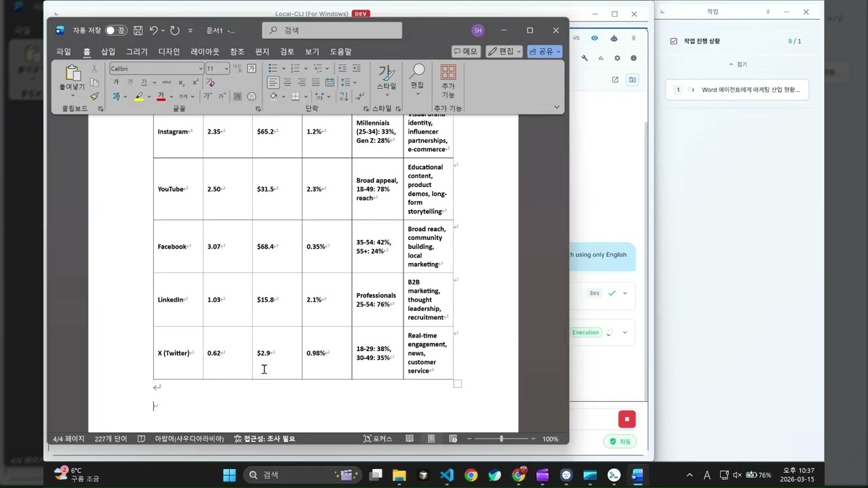Toggle character shading button

(237, 96)
